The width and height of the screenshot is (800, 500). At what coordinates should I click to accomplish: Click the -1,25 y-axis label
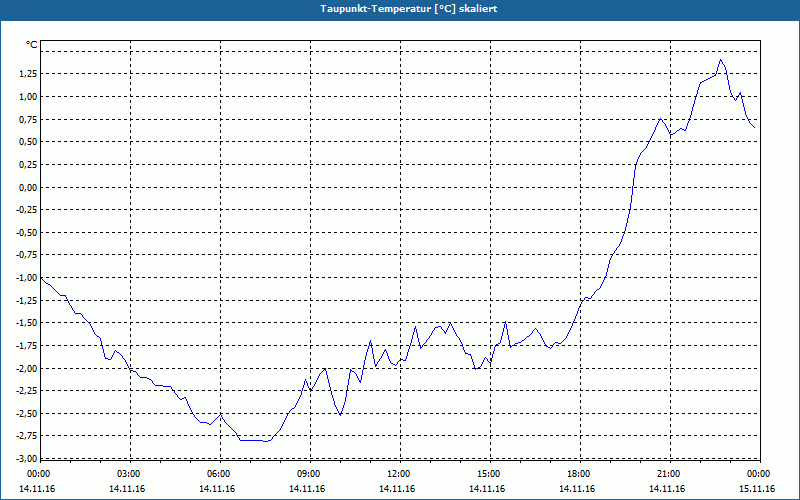point(27,301)
